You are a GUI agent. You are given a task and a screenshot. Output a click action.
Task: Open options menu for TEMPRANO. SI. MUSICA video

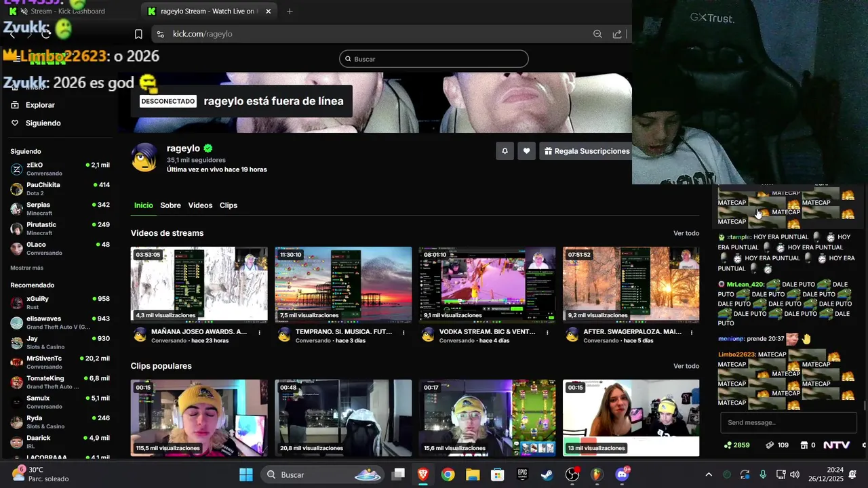pyautogui.click(x=403, y=333)
